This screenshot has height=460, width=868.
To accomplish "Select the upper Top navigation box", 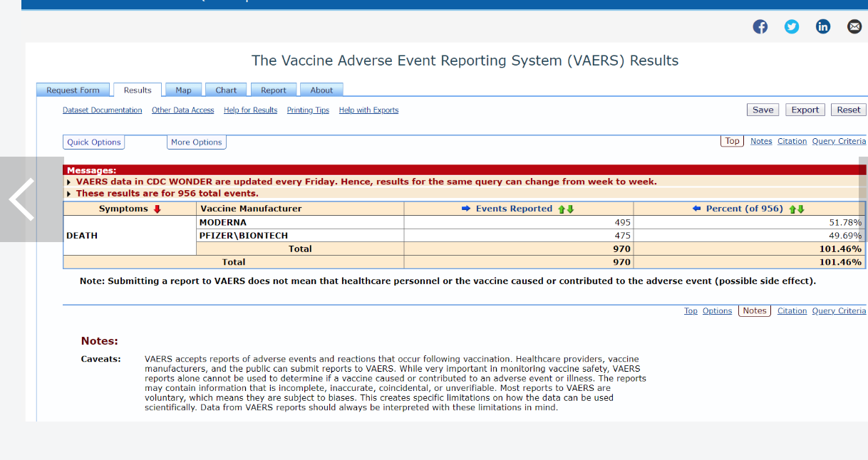I will [x=733, y=141].
